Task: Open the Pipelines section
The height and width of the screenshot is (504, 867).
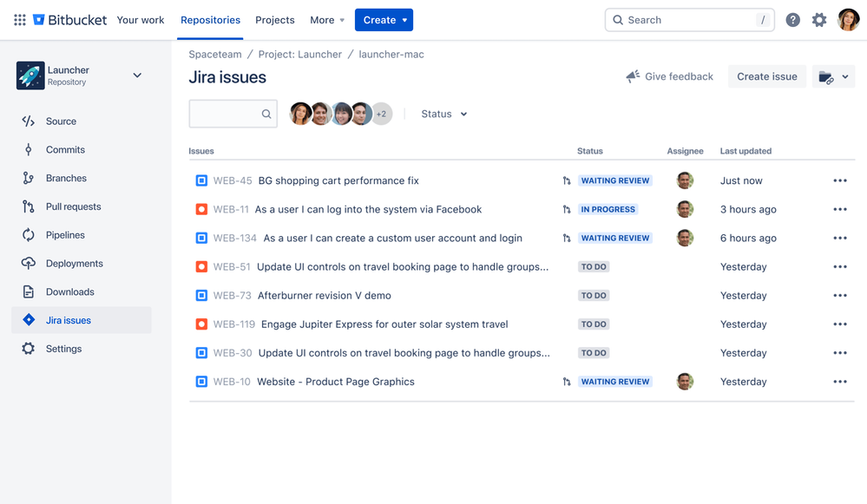Action: 66,234
